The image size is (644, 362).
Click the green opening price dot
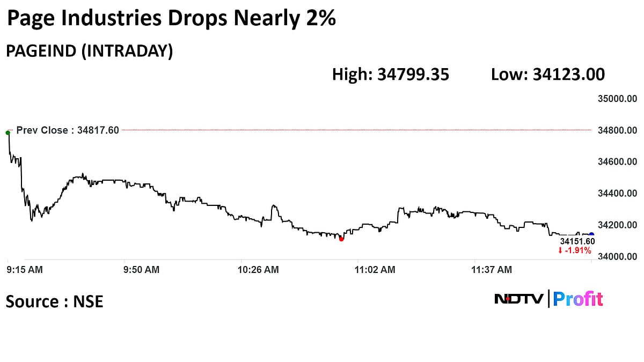pos(8,132)
